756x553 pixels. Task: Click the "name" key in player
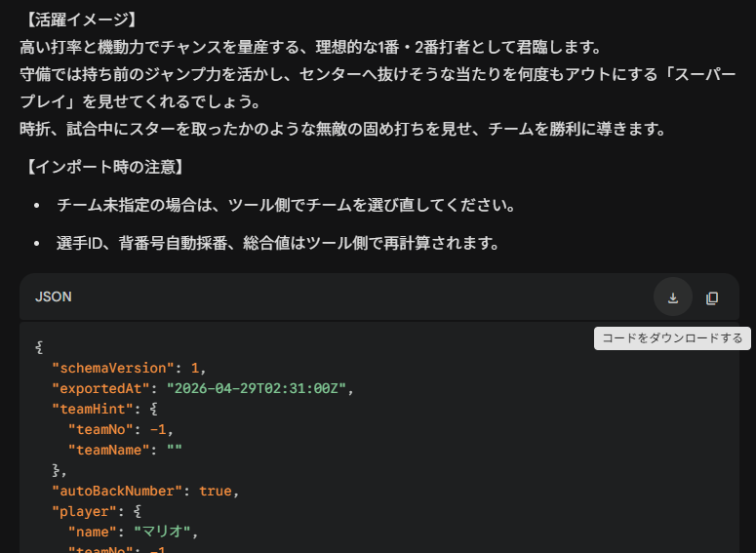[x=93, y=532]
